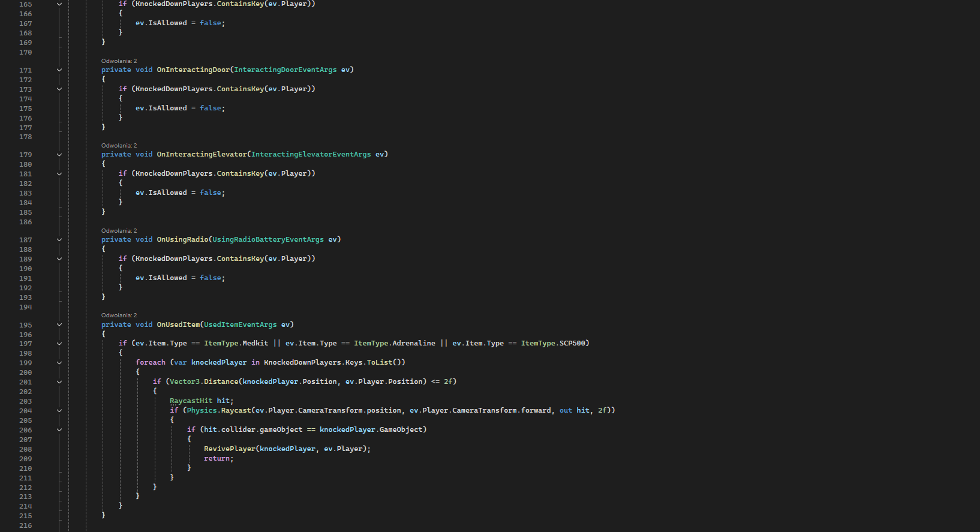
Task: Click the InteractingDoorEventArgs type name
Action: (285, 70)
